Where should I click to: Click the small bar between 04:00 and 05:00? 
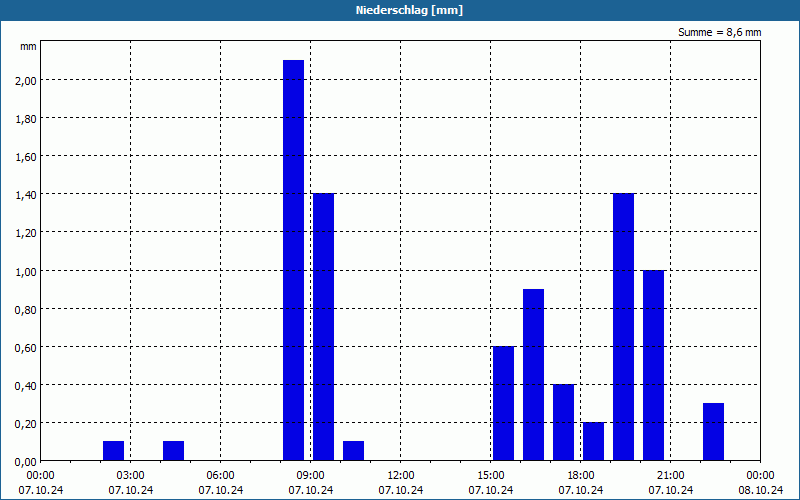tap(173, 451)
